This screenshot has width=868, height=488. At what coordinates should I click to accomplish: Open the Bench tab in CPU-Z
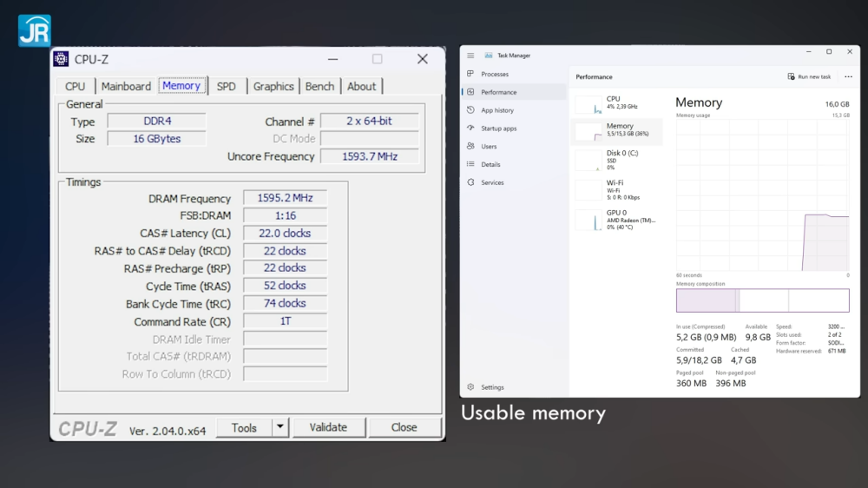tap(319, 87)
